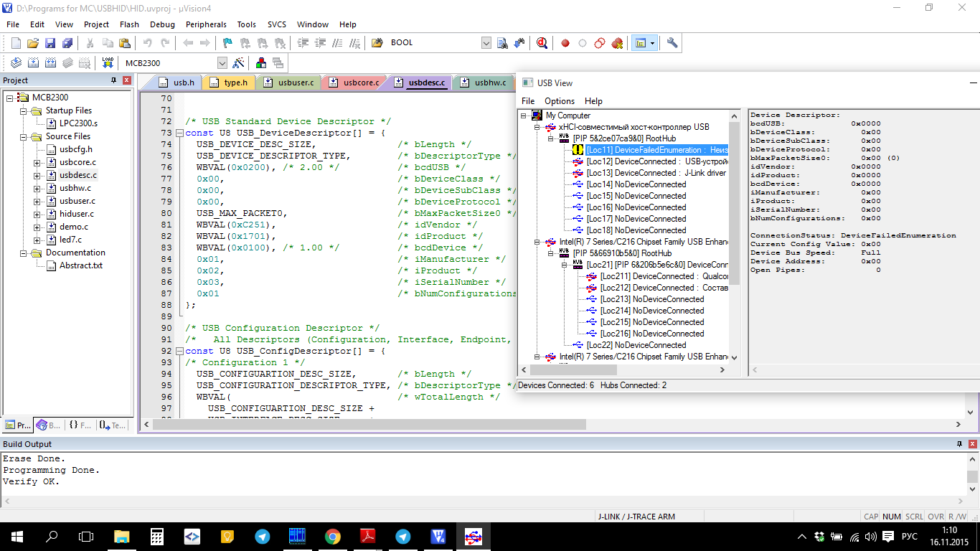Viewport: 980px width, 551px height.
Task: Open the Options menu in USB View
Action: pyautogui.click(x=560, y=101)
